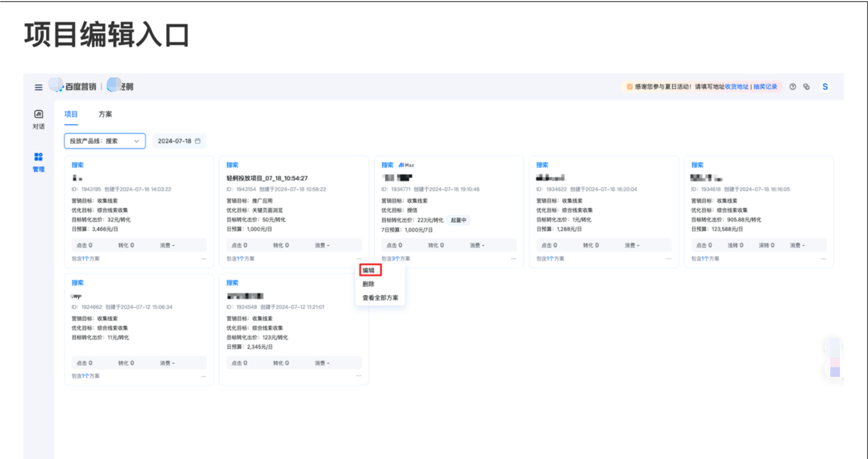
Task: Open more options for project 1924549
Action: (359, 376)
